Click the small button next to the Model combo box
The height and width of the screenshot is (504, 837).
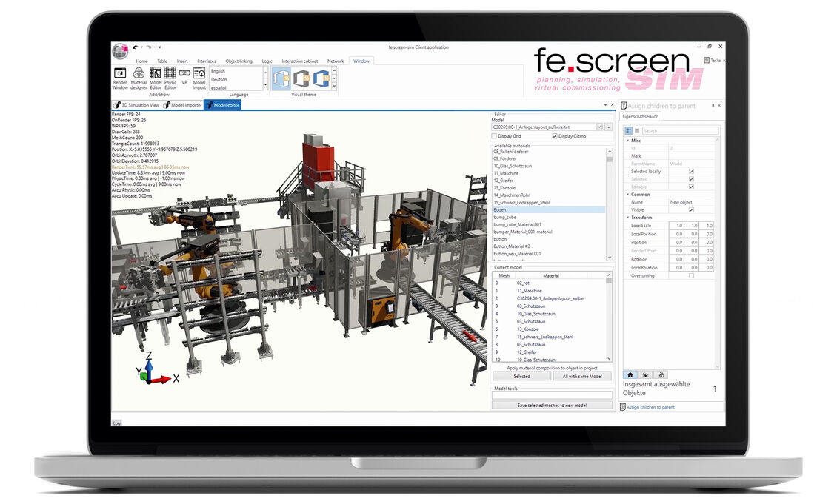[609, 127]
